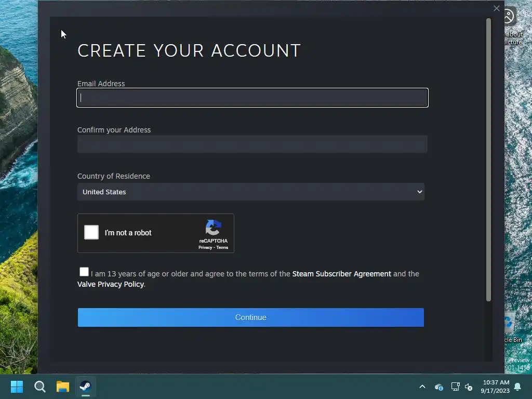Image resolution: width=532 pixels, height=399 pixels.
Task: Open the reCAPTCHA Terms link
Action: click(222, 248)
